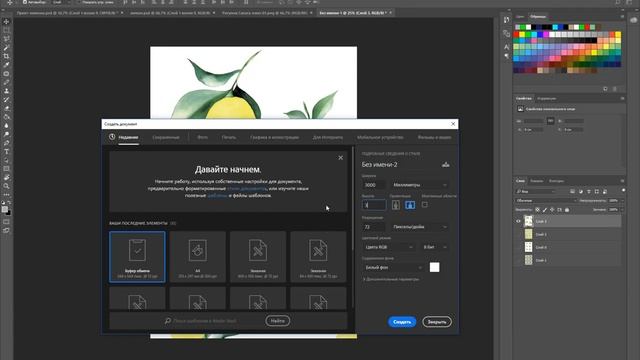The height and width of the screenshot is (360, 640).
Task: Expand Дополнительные параметры section
Action: [x=391, y=280]
